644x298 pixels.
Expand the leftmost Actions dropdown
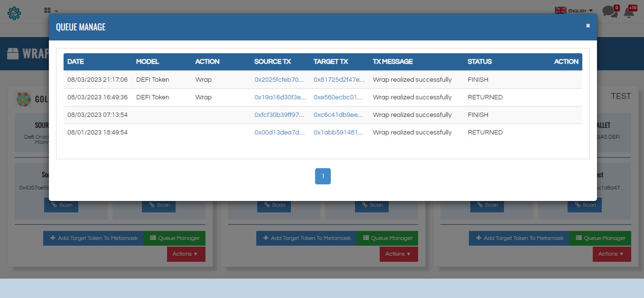[x=186, y=254]
